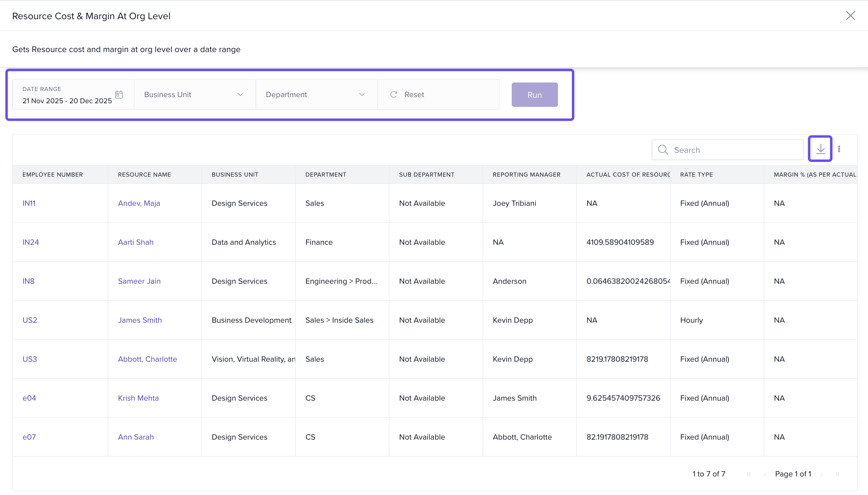This screenshot has width=868, height=495.
Task: Jump to first page arrow
Action: point(749,474)
